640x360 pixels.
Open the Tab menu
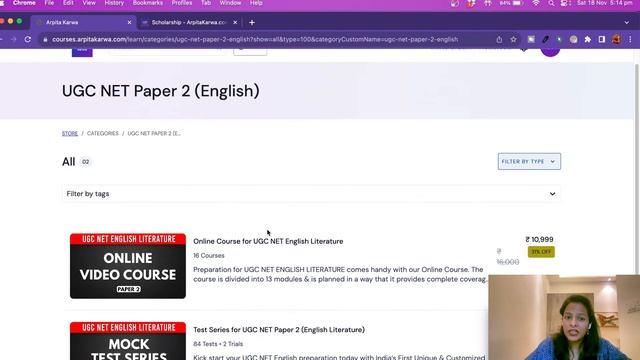pyautogui.click(x=206, y=3)
